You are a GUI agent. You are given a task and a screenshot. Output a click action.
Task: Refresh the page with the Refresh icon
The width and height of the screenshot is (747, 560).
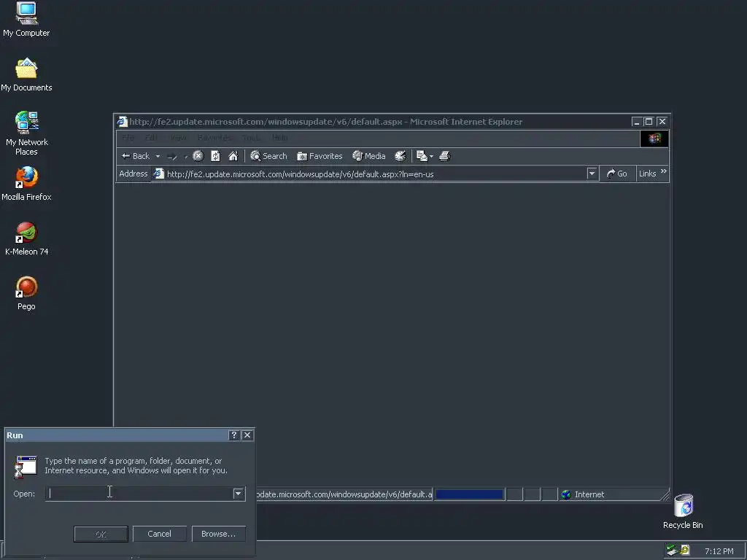click(215, 156)
